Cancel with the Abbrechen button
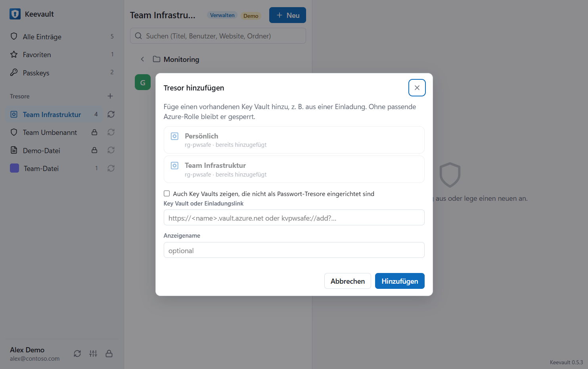 [348, 281]
